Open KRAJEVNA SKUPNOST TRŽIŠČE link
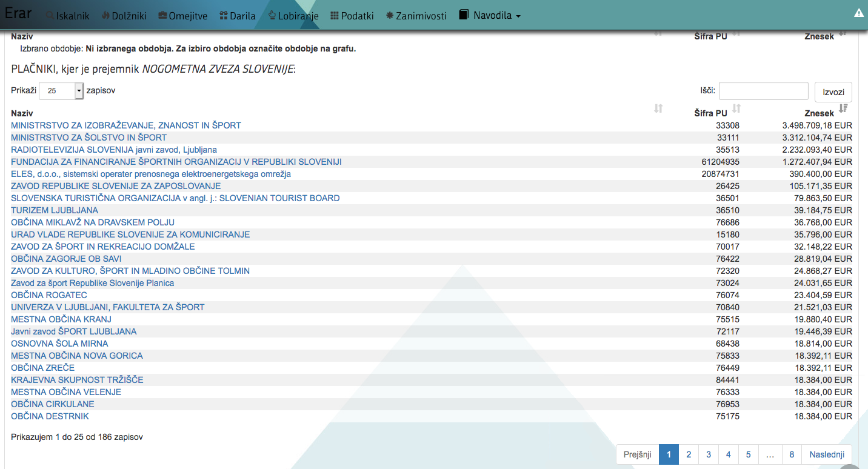The image size is (868, 469). click(77, 380)
